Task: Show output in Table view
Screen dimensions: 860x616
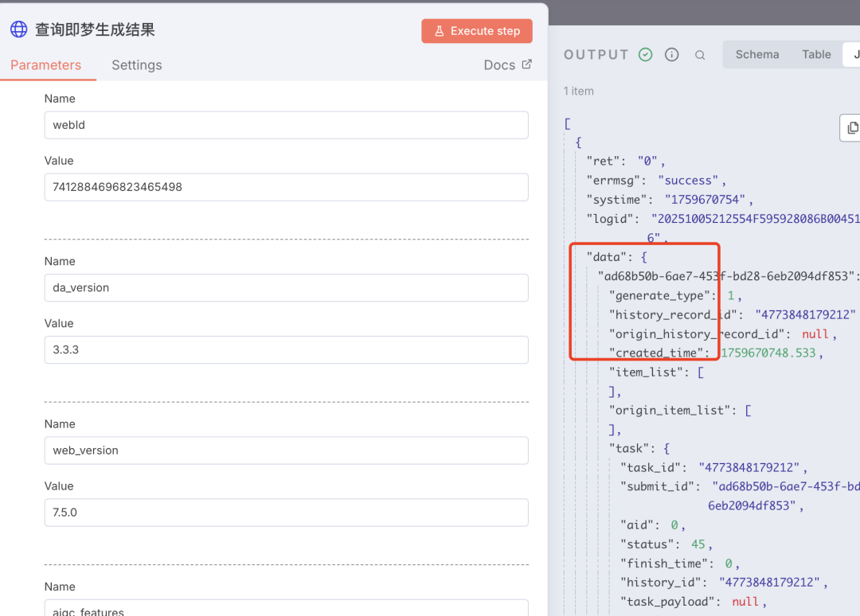Action: click(816, 54)
